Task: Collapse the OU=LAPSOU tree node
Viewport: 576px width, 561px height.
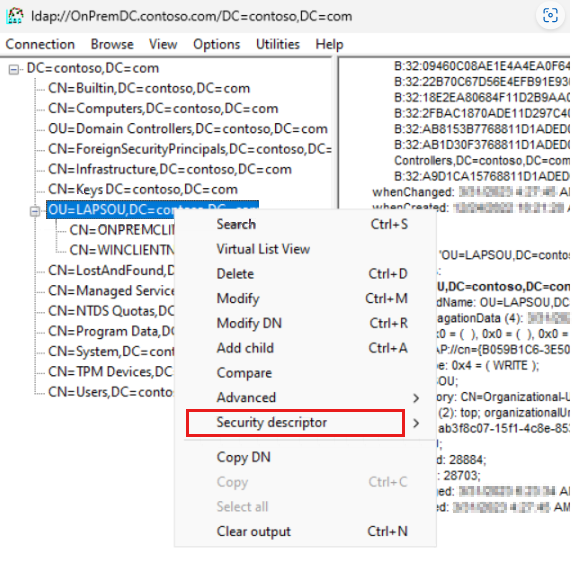Action: click(x=35, y=211)
